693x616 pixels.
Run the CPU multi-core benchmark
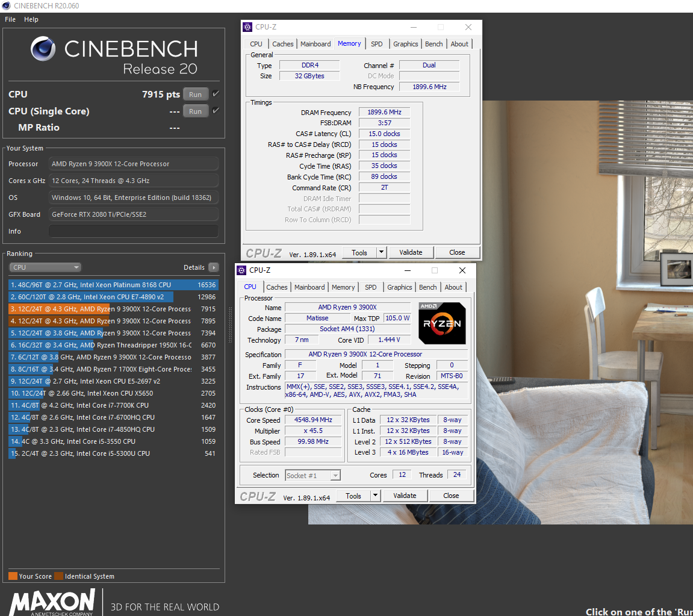pos(195,94)
